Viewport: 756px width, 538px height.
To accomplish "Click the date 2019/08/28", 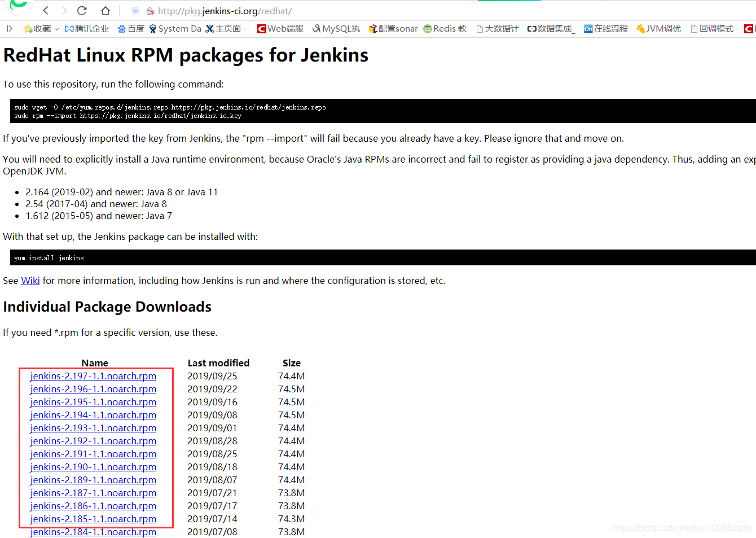I will click(x=212, y=441).
